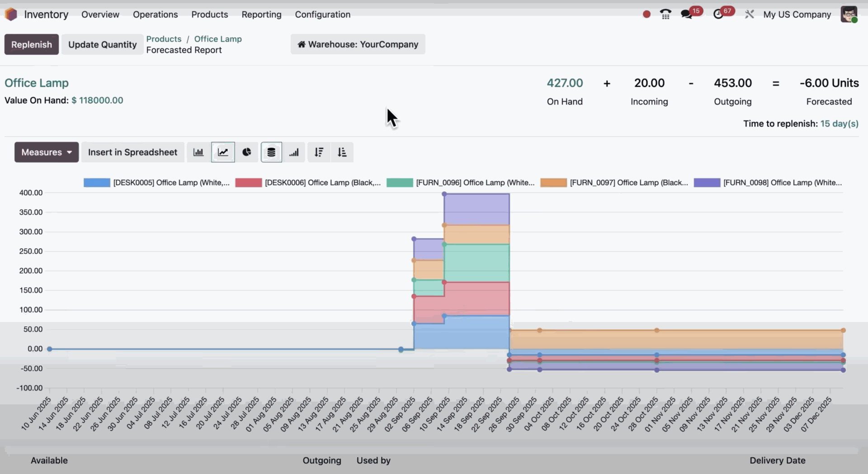
Task: Open the VoIP phone icon
Action: (665, 14)
